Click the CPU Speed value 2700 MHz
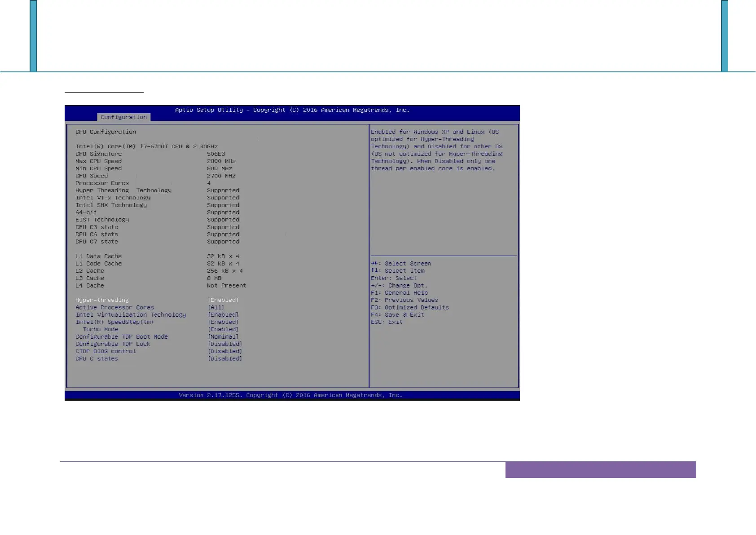Viewport: 756px width, 535px height. pos(221,176)
